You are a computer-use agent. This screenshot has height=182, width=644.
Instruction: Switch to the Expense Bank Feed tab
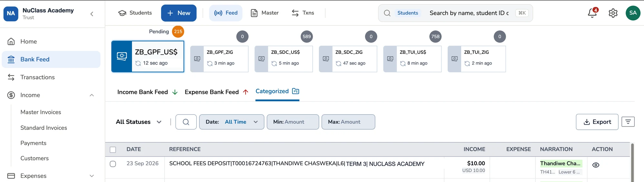click(x=217, y=92)
